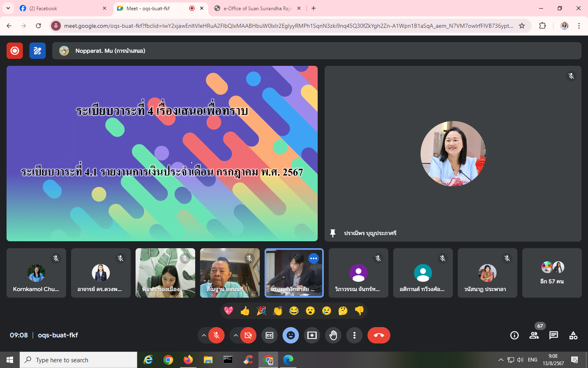The image size is (588, 368).
Task: Expand video settings arrow beside camera
Action: [236, 335]
